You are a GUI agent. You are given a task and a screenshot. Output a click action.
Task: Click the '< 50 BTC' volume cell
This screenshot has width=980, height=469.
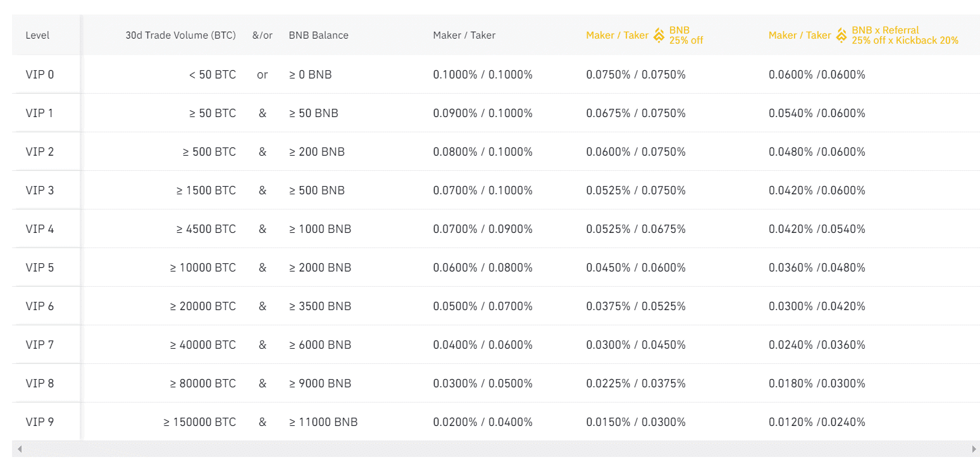(x=213, y=75)
